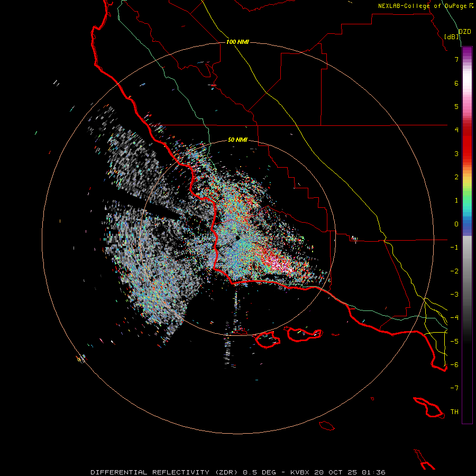Click the 1 dB green mark on the scale
Screen dimensions: 476x476
[456, 200]
